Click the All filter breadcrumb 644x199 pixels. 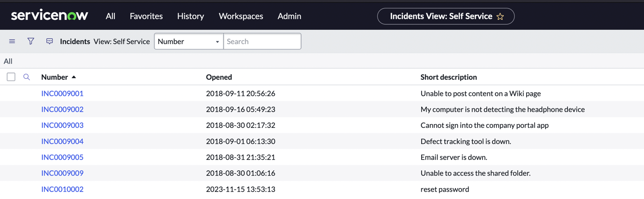[x=8, y=61]
